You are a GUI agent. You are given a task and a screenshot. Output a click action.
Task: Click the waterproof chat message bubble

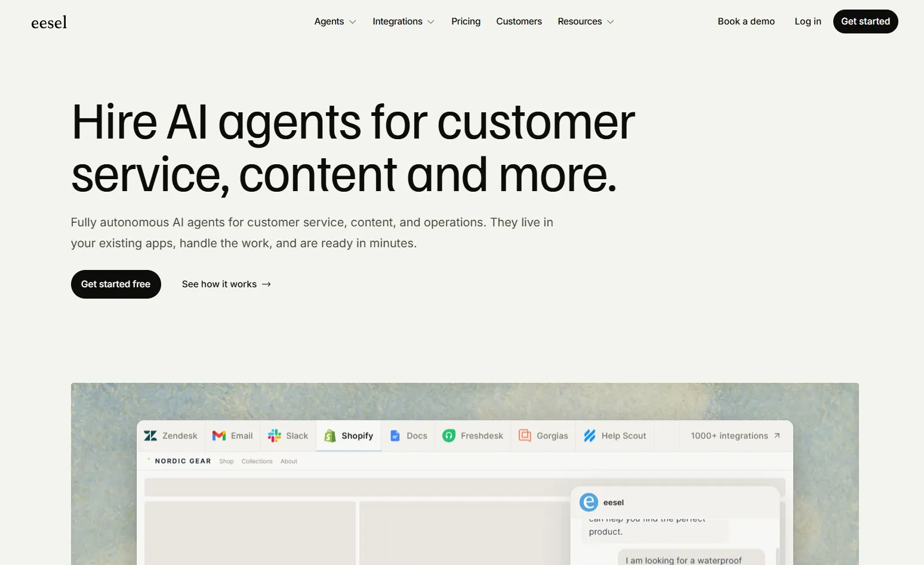tap(691, 557)
